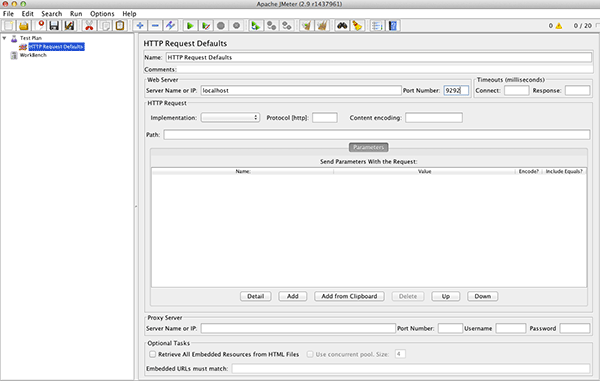This screenshot has width=600, height=381.
Task: Open the Help menu
Action: [129, 13]
